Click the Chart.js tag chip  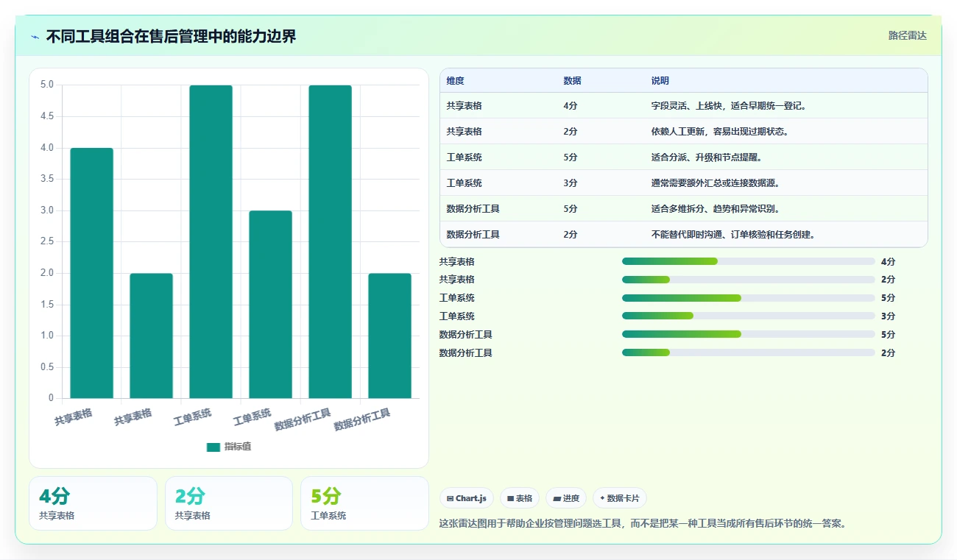(x=467, y=498)
